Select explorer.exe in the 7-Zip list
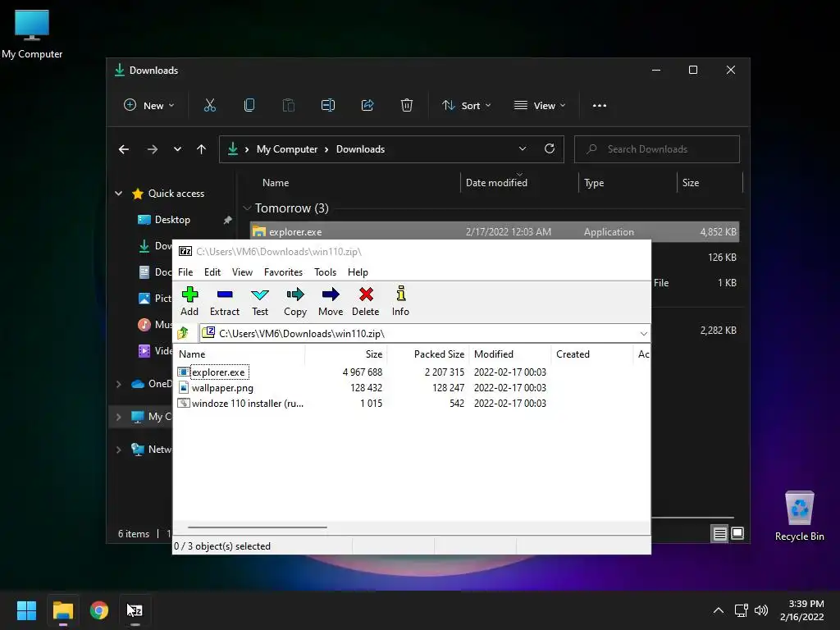This screenshot has width=840, height=630. pyautogui.click(x=218, y=372)
